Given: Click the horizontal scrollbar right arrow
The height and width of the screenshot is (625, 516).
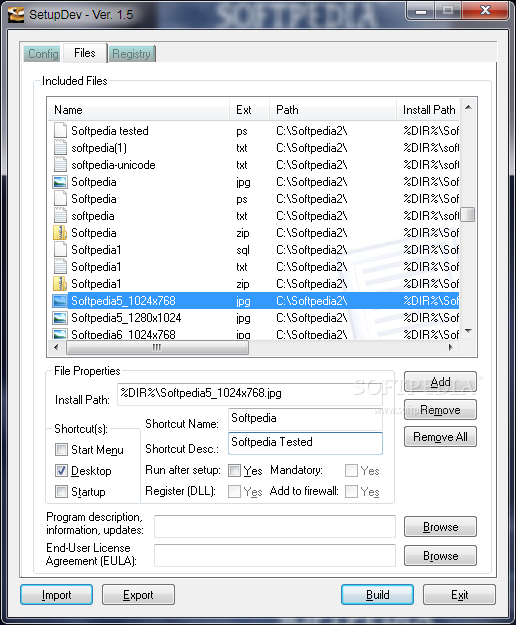Looking at the screenshot, I should coord(451,348).
